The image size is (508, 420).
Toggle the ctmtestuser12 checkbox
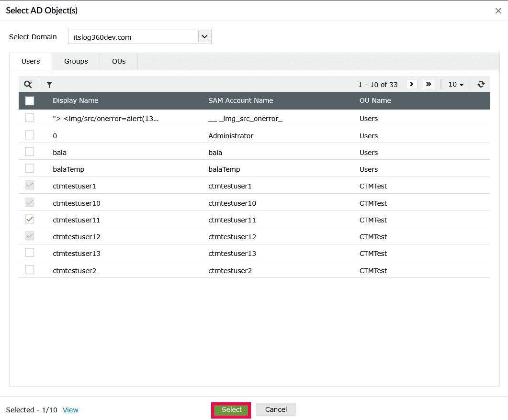[30, 236]
